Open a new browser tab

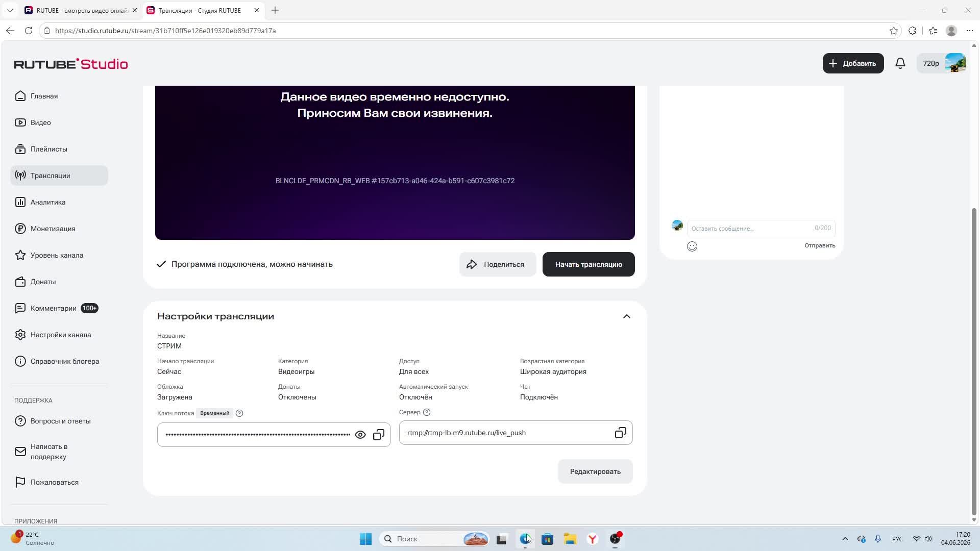click(275, 10)
